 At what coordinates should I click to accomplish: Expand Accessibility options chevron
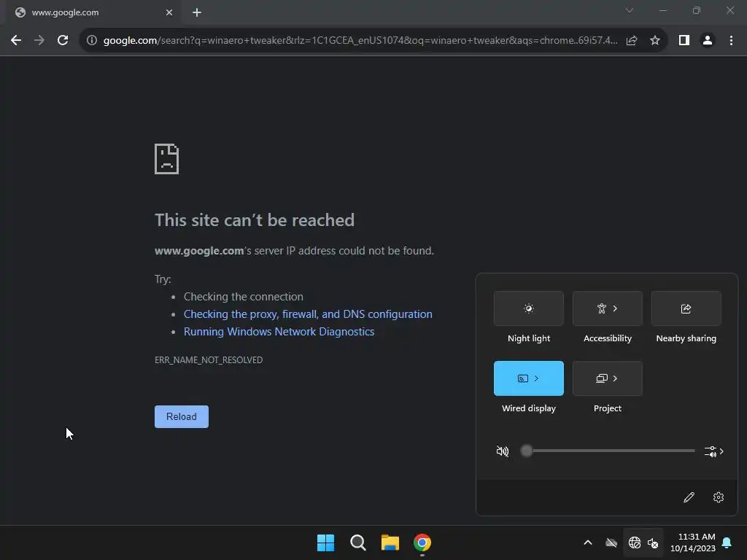coord(616,308)
